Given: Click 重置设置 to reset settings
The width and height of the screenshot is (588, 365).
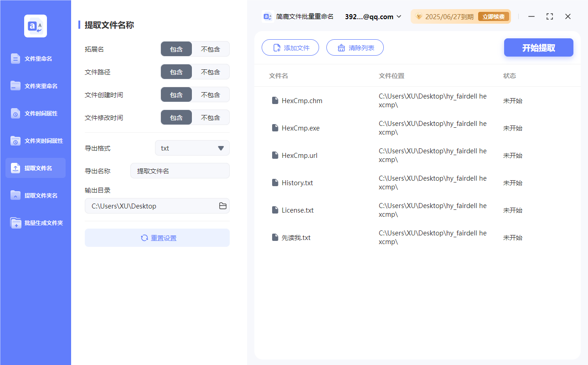Looking at the screenshot, I should click(157, 237).
